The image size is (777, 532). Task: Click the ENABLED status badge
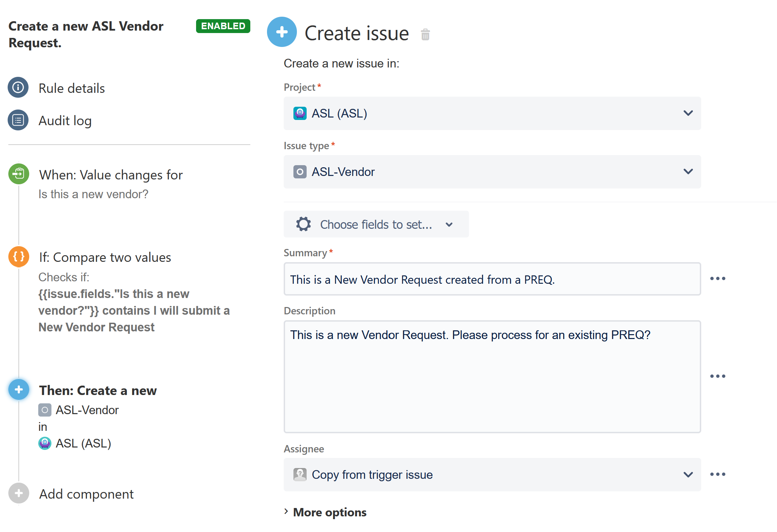pyautogui.click(x=223, y=26)
